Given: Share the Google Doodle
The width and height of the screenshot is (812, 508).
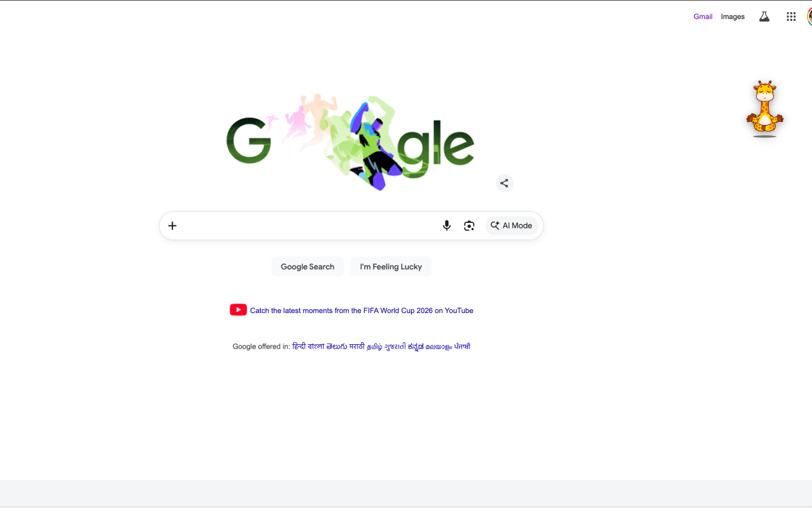Looking at the screenshot, I should coord(504,183).
